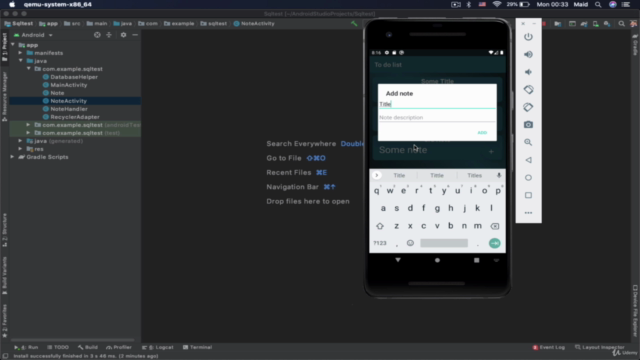
Task: Expand the manifests folder
Action: [20, 53]
